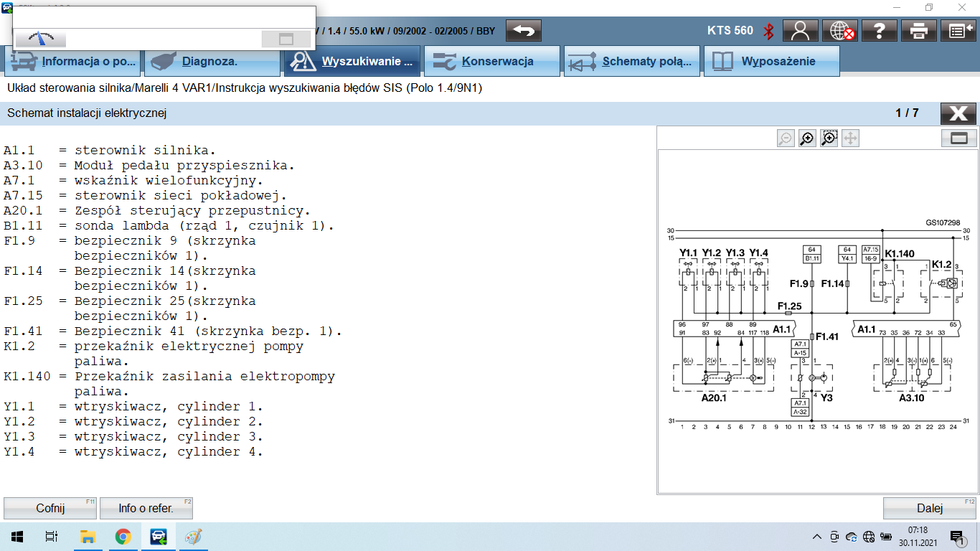The image size is (980, 551).
Task: Open help with the question mark icon
Action: click(x=880, y=31)
